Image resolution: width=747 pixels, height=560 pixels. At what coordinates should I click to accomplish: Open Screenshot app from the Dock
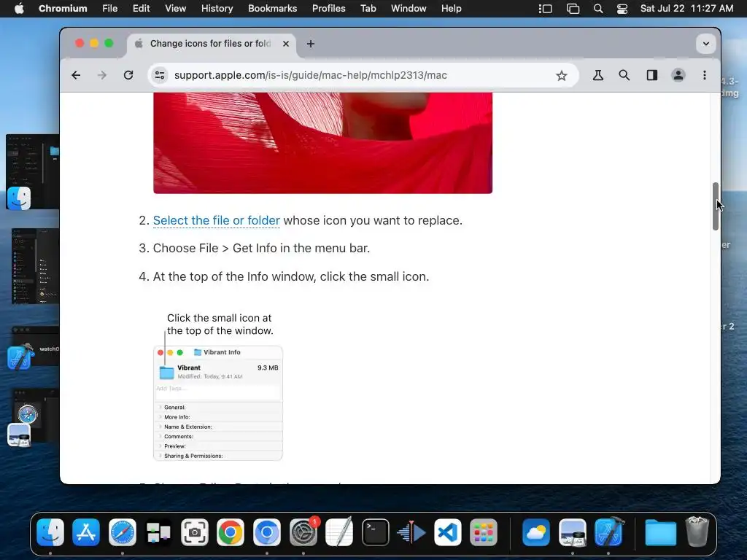pos(195,532)
